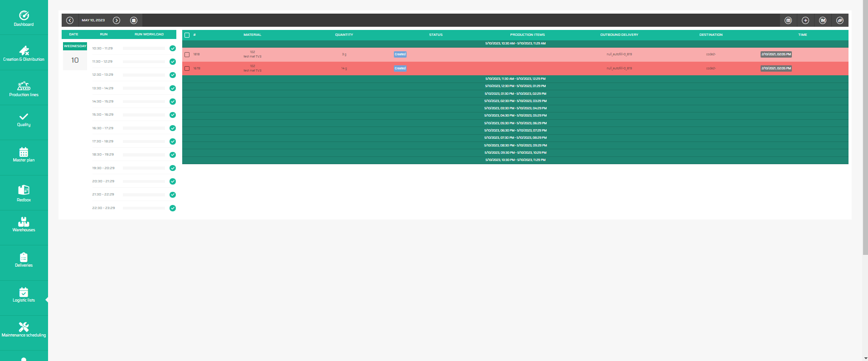Screen dimensions: 868x361
Task: Open the Redbox sidebar section
Action: [24, 193]
